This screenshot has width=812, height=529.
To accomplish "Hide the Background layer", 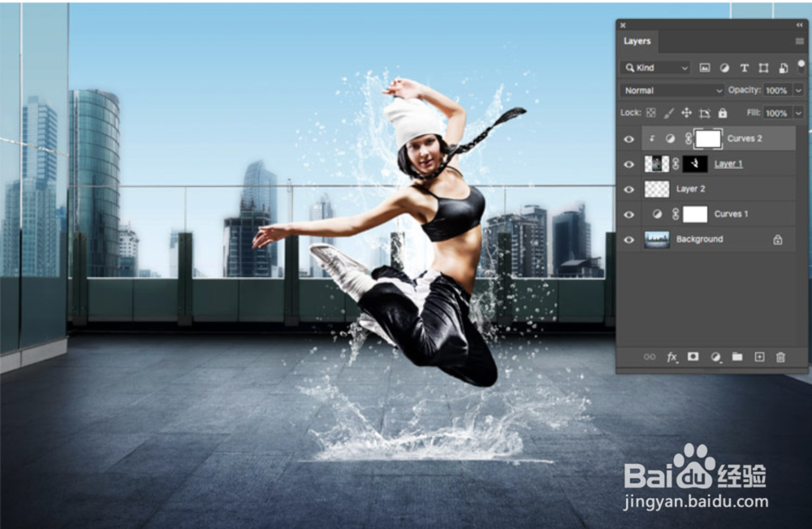I will point(629,240).
